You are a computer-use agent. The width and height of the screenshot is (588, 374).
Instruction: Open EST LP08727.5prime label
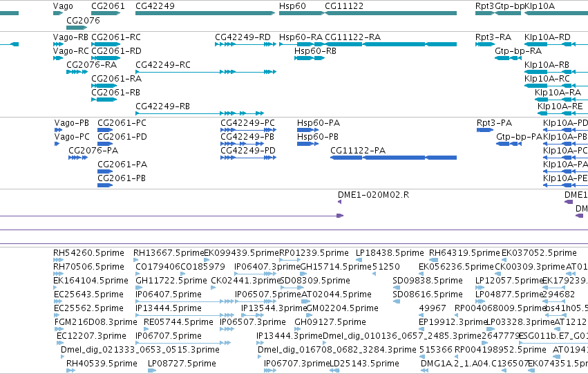[x=182, y=364]
